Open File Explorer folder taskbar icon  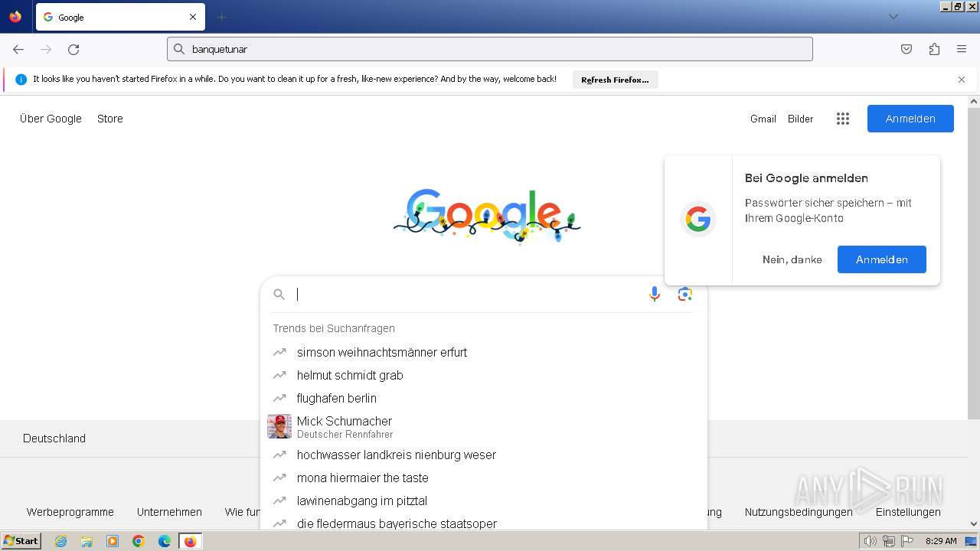tap(87, 541)
